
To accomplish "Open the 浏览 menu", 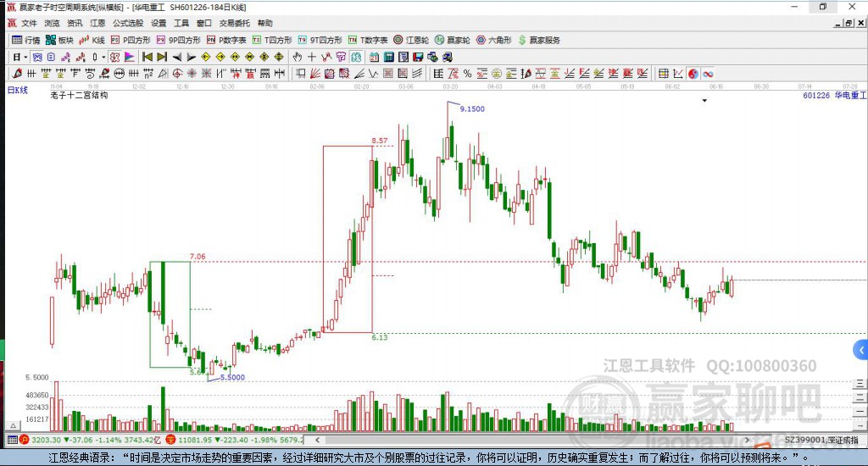I will [x=52, y=23].
